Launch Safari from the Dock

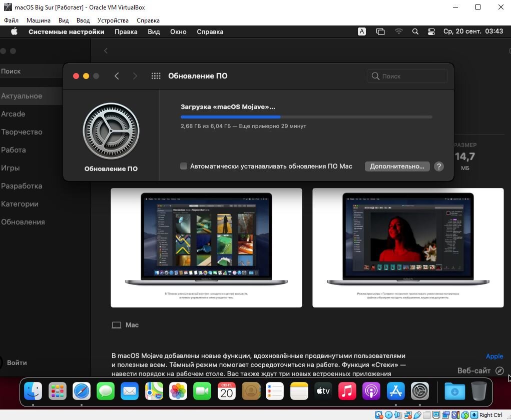tap(82, 391)
